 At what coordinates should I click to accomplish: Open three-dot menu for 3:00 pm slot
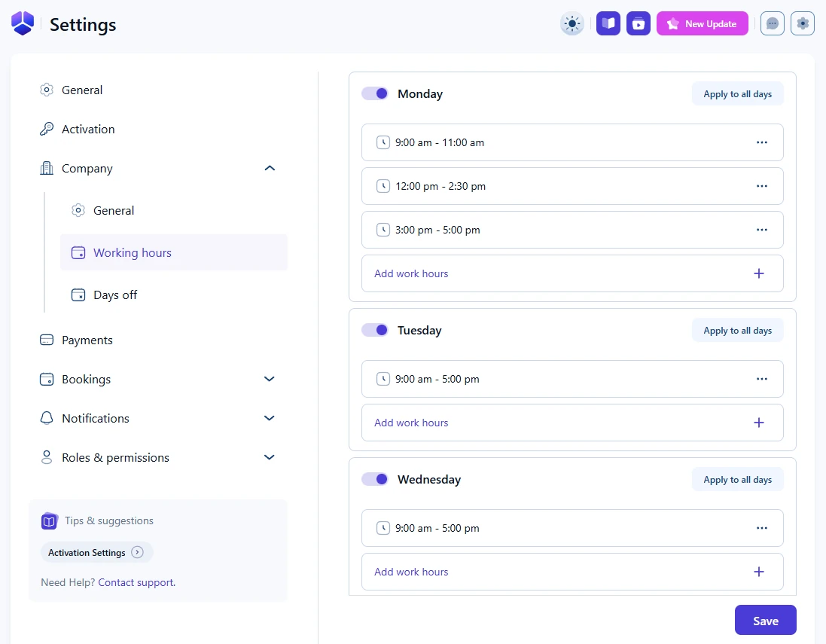761,230
